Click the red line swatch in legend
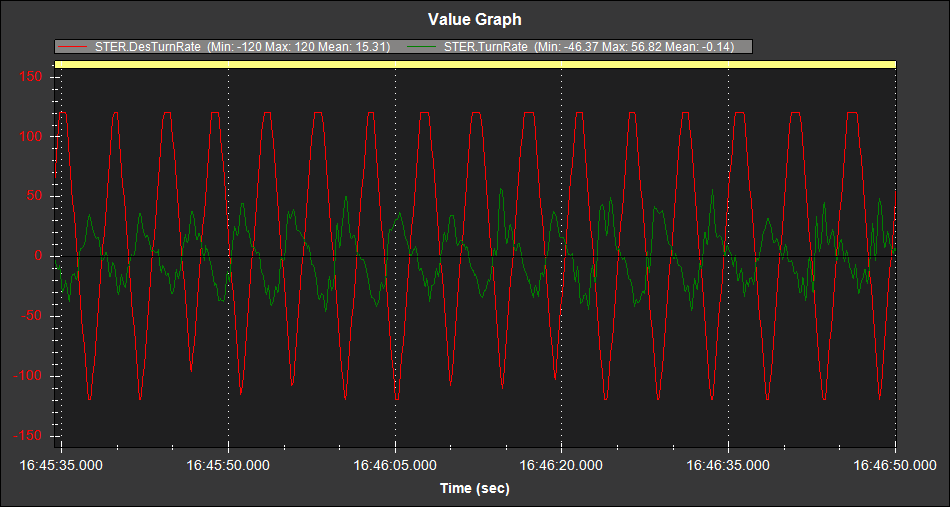This screenshot has width=950, height=507. pyautogui.click(x=73, y=46)
